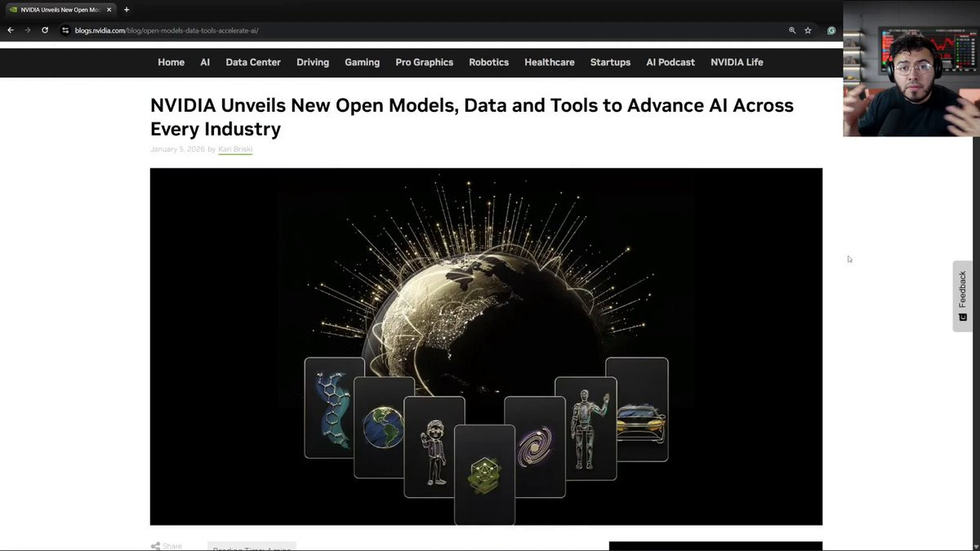Click the avatar character card in hero image

pyautogui.click(x=434, y=447)
